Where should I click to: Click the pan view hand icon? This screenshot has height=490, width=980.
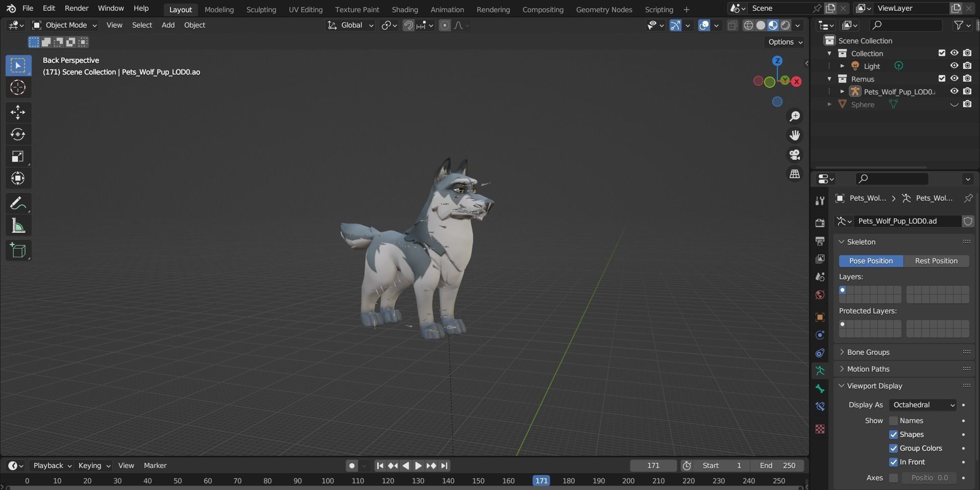click(795, 135)
